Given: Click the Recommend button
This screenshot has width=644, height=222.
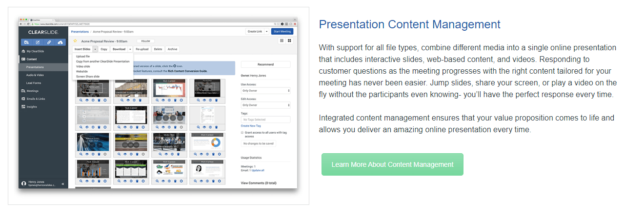Looking at the screenshot, I should [266, 64].
